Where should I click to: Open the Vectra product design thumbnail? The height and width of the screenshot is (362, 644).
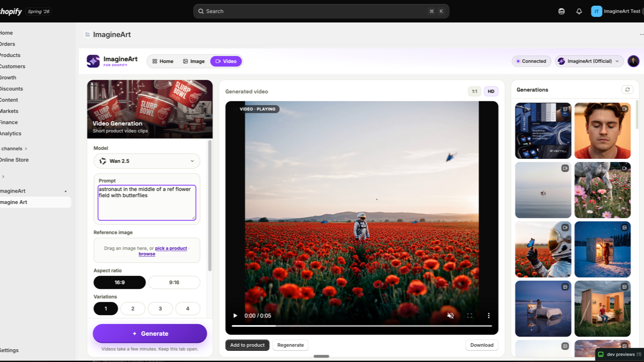pos(543,131)
